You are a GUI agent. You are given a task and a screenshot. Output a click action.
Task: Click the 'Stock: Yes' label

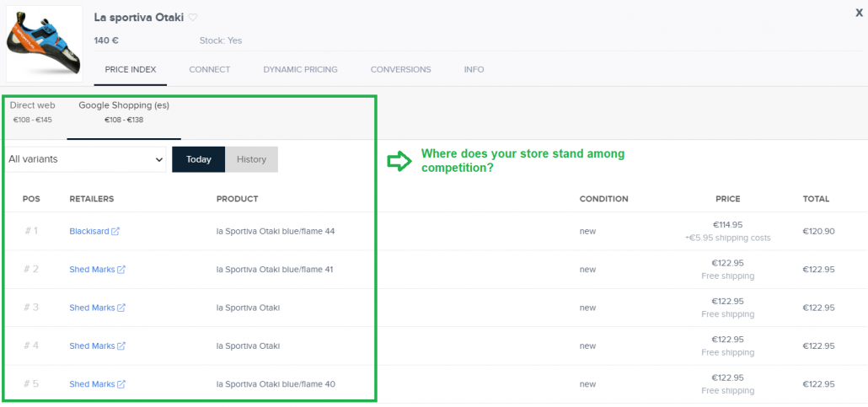click(220, 40)
